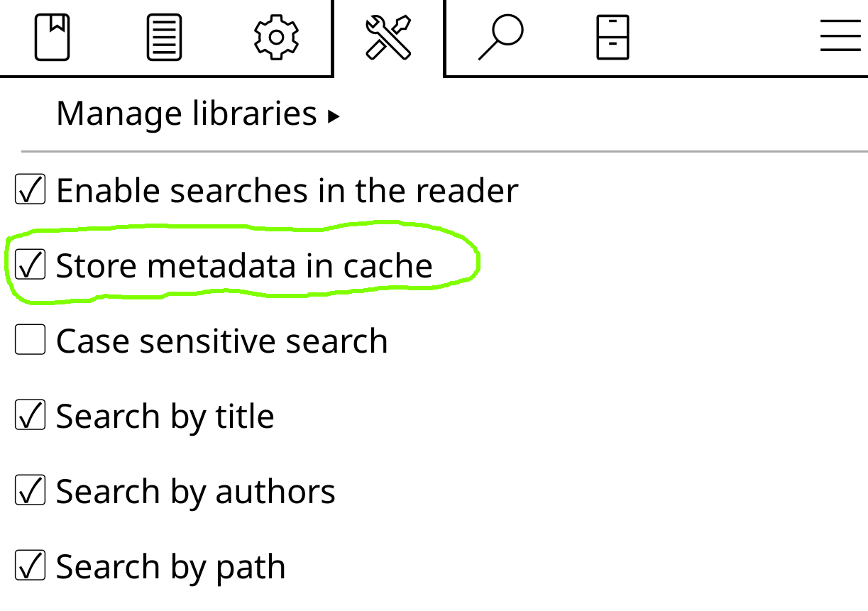
Task: Click the Search by authors label text
Action: tap(196, 492)
